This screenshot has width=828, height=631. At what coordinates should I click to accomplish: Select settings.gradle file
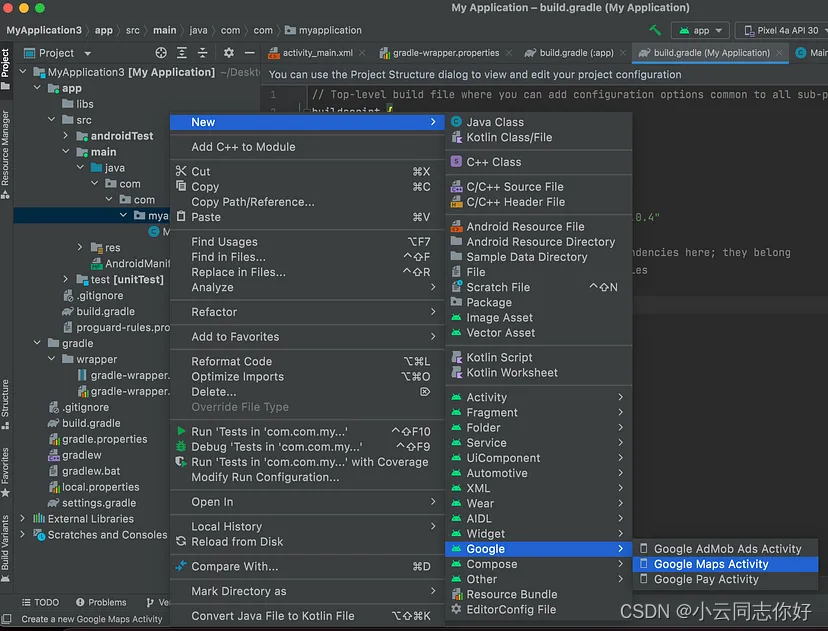[x=92, y=503]
